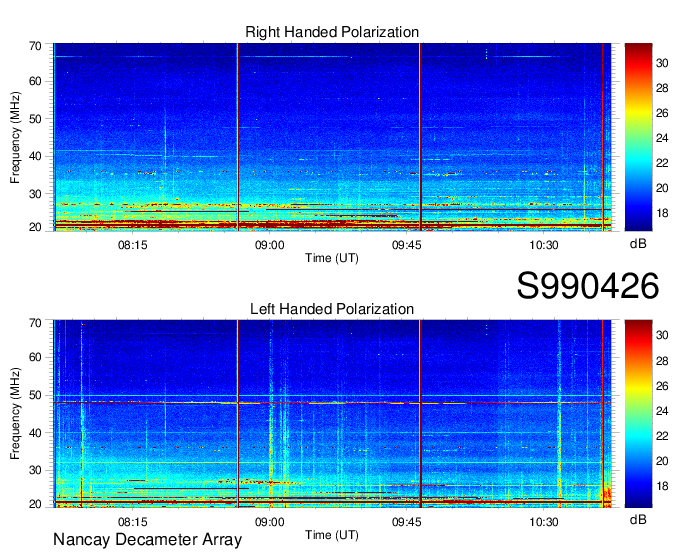The width and height of the screenshot is (680, 552).
Task: Click the 50 frequency tick on top plot
Action: click(35, 119)
